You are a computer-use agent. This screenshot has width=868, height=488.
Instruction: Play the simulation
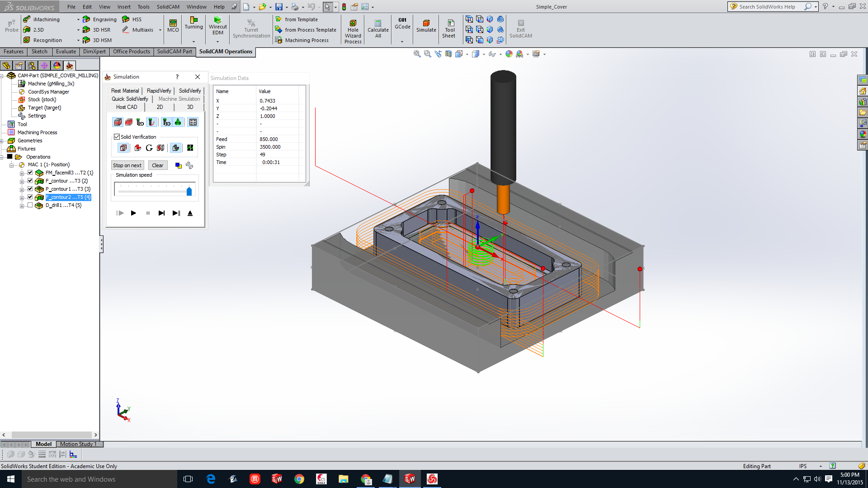pyautogui.click(x=133, y=213)
